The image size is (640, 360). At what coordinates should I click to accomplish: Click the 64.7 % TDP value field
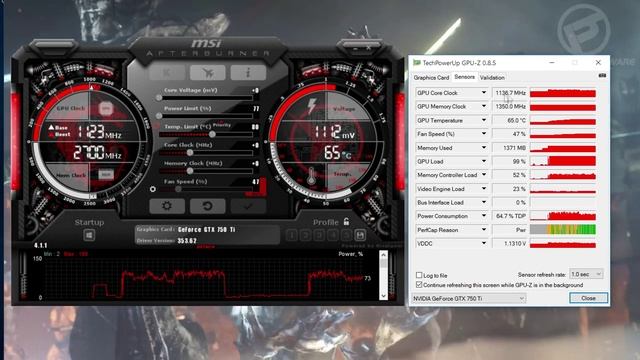(x=510, y=216)
